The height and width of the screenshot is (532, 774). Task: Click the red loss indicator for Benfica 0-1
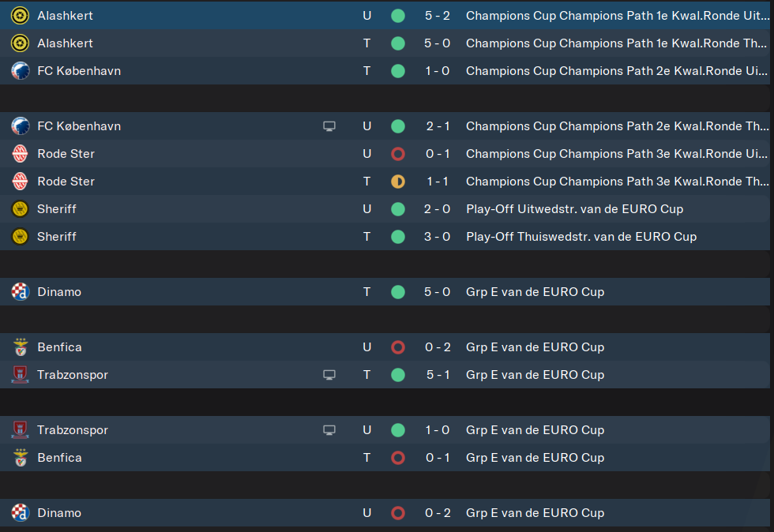coord(398,458)
